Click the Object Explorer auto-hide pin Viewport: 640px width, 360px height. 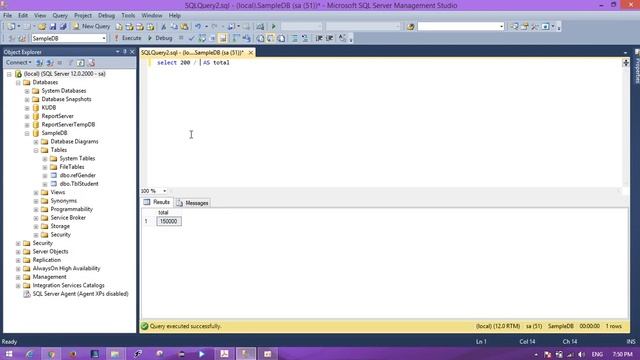pos(125,52)
